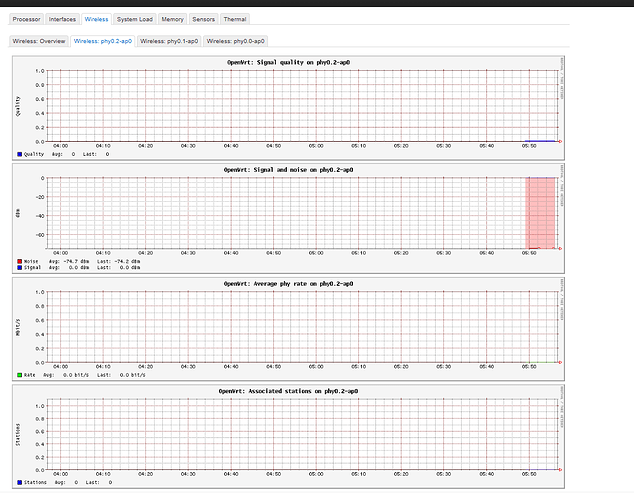Click the green Rate legend swatch
The width and height of the screenshot is (634, 500).
coord(18,375)
